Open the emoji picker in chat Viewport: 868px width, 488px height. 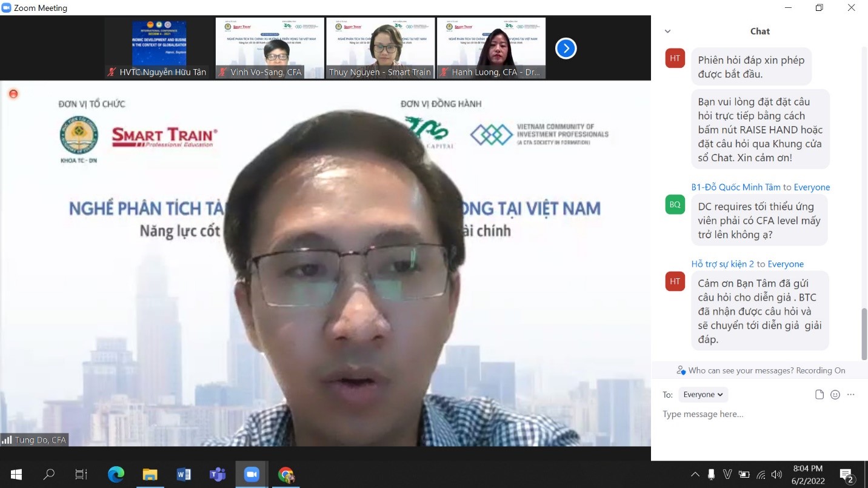click(x=835, y=395)
